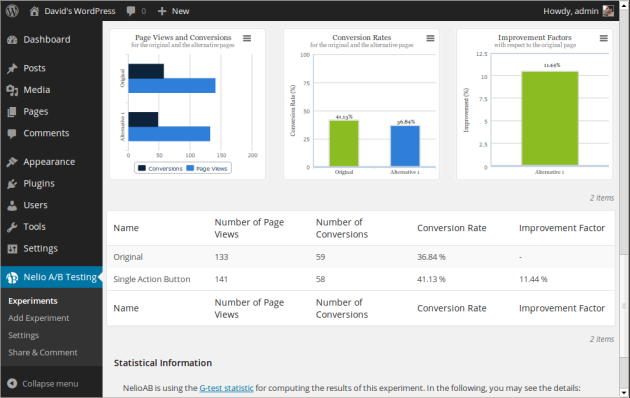Select the Tools menu item
Viewport: 630px width, 398px height.
(x=34, y=227)
